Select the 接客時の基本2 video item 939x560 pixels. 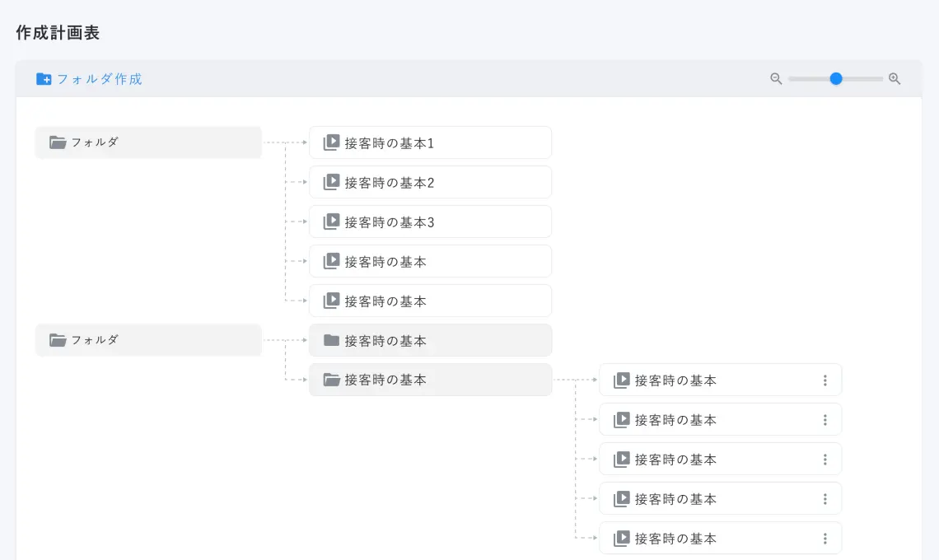click(x=430, y=182)
